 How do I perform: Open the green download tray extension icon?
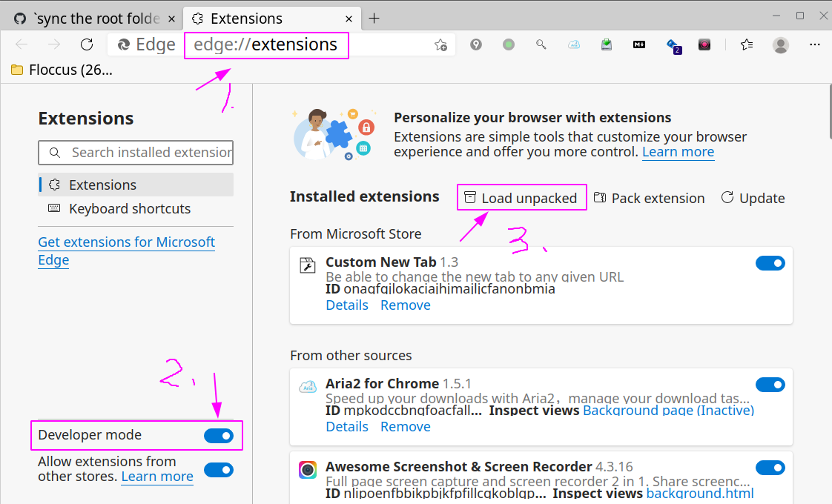pyautogui.click(x=607, y=44)
